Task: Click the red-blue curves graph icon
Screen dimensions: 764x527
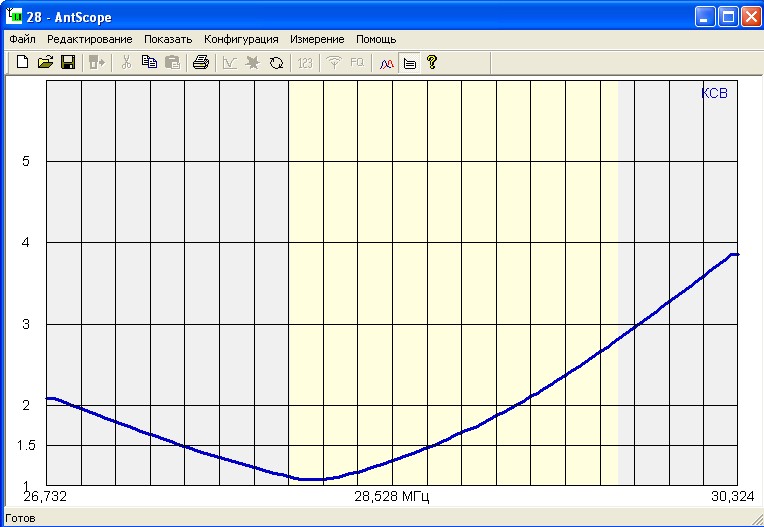Action: point(387,62)
